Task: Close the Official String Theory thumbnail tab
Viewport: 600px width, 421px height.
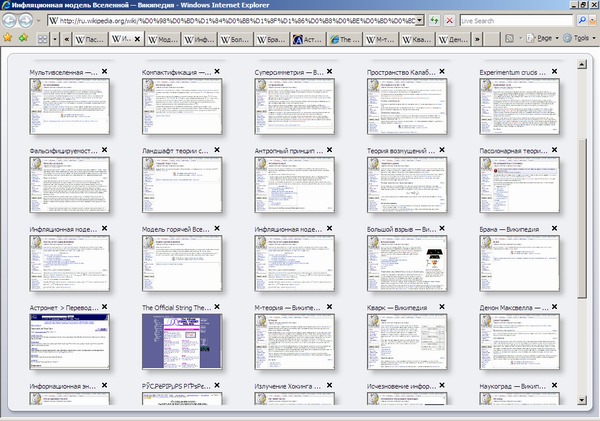Action: [x=217, y=307]
